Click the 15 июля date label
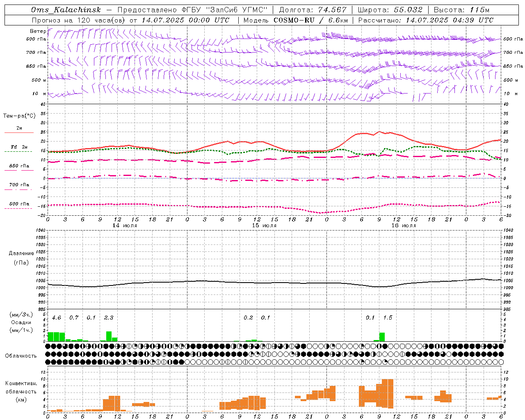This screenshot has width=525, height=420. point(264,225)
